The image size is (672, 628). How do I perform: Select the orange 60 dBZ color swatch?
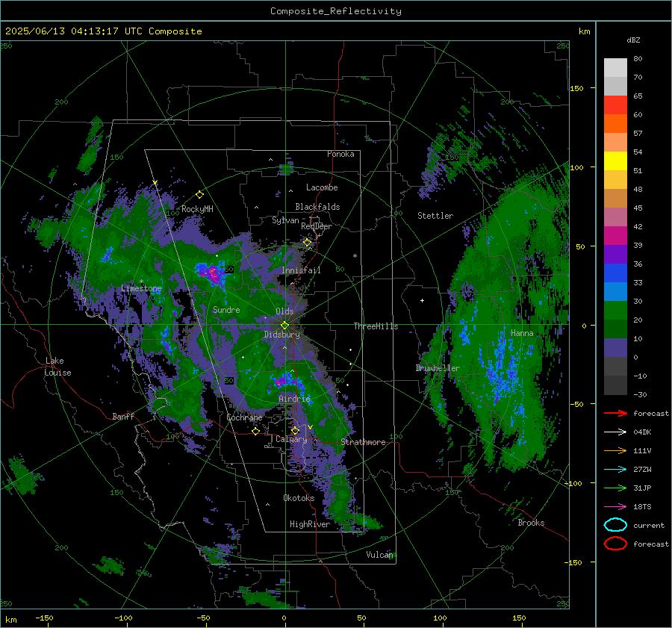[x=615, y=123]
